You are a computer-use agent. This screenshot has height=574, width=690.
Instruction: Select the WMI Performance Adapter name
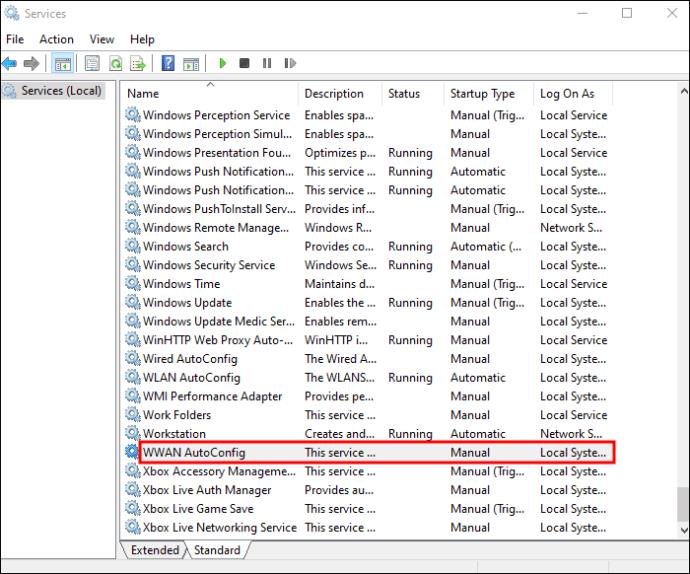[212, 396]
